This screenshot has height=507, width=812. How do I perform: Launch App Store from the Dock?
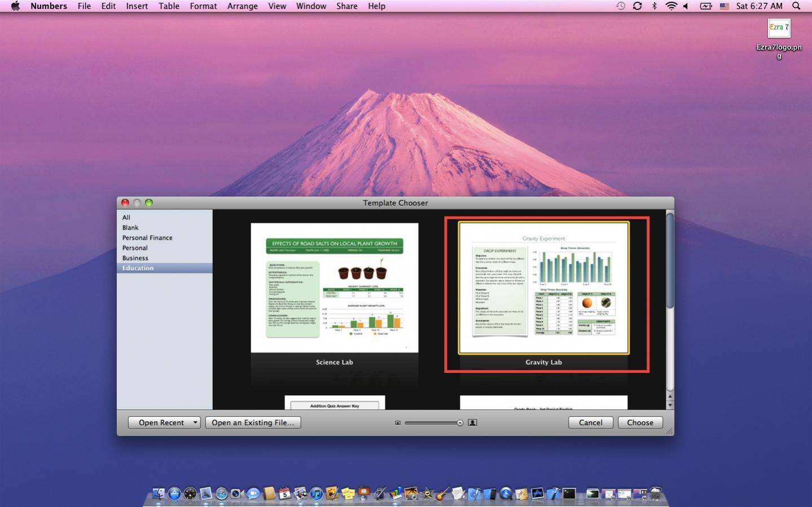click(174, 494)
